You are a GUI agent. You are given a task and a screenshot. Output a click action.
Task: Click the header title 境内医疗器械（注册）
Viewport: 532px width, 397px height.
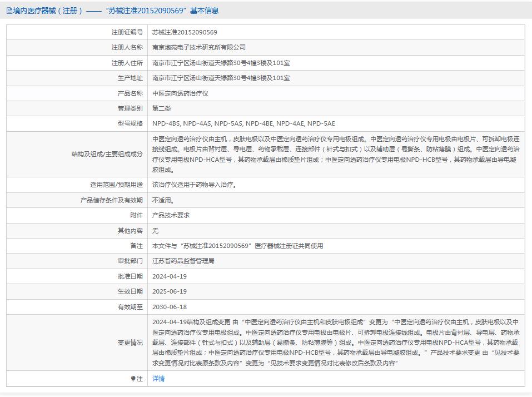[x=48, y=11]
